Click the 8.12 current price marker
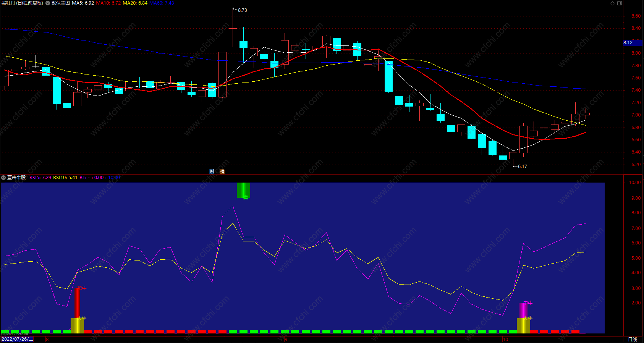The image size is (644, 343). pos(633,43)
